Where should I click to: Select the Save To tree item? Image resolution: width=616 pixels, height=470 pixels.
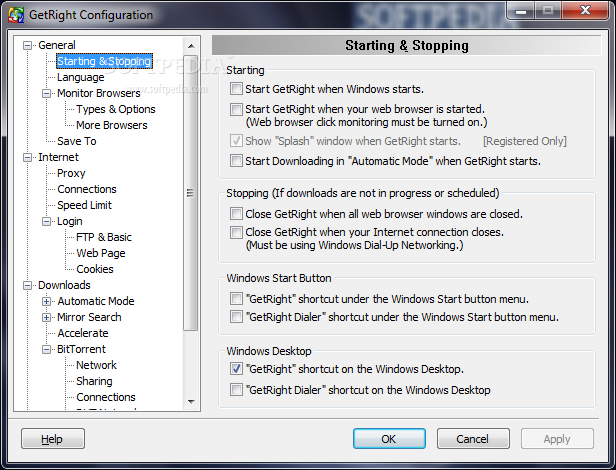click(x=77, y=141)
